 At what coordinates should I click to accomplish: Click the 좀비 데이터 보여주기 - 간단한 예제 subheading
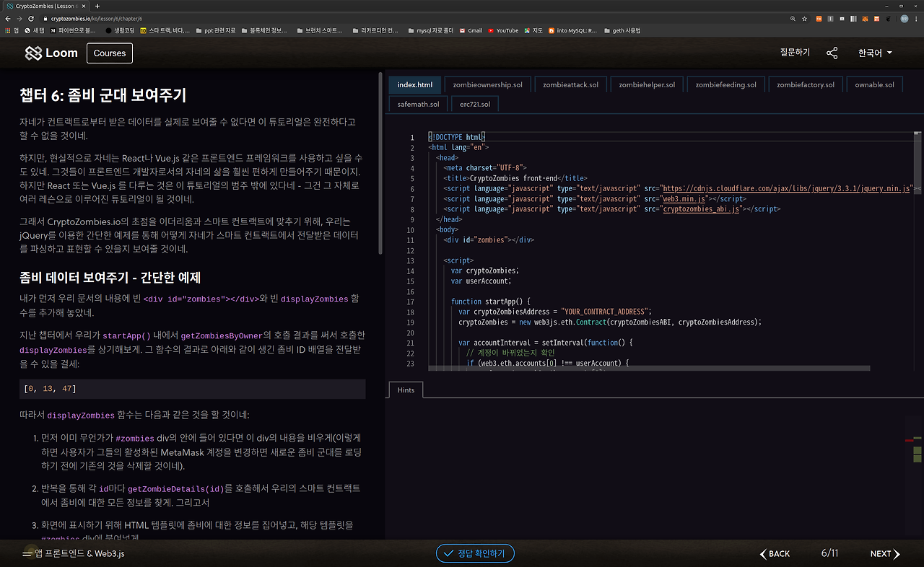(110, 278)
